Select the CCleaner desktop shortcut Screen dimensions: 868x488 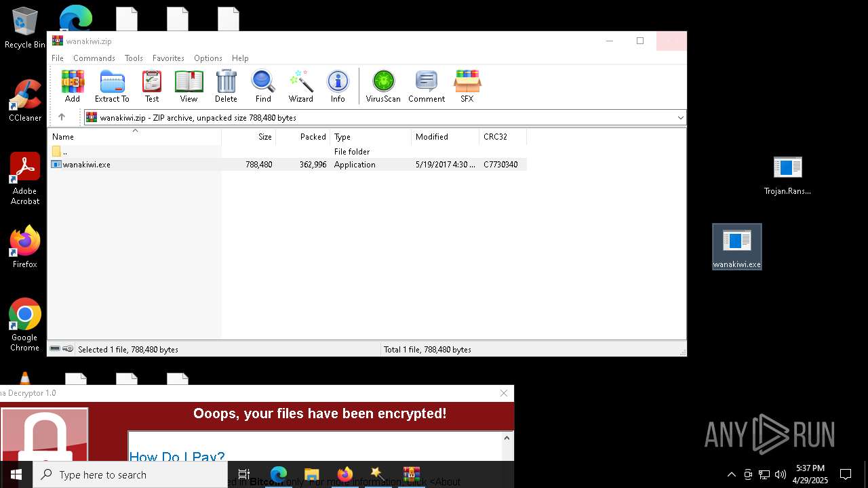[x=25, y=100]
